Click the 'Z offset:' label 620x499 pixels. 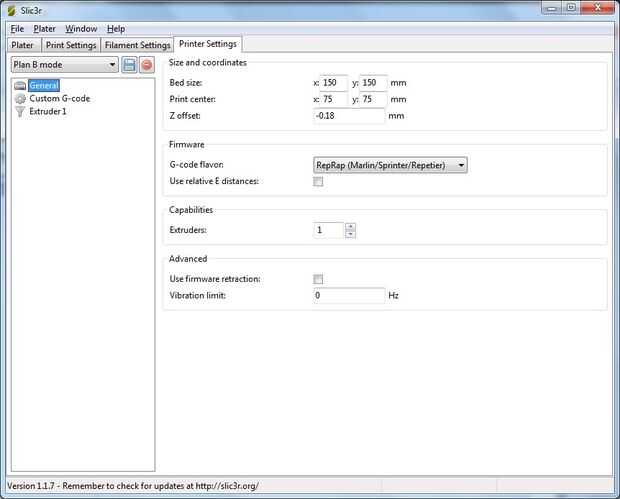185,116
